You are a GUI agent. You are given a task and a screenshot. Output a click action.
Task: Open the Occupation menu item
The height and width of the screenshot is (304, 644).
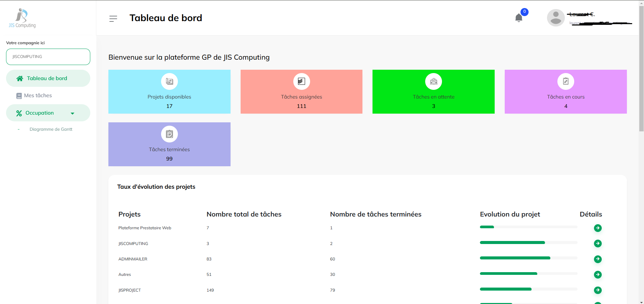point(48,113)
